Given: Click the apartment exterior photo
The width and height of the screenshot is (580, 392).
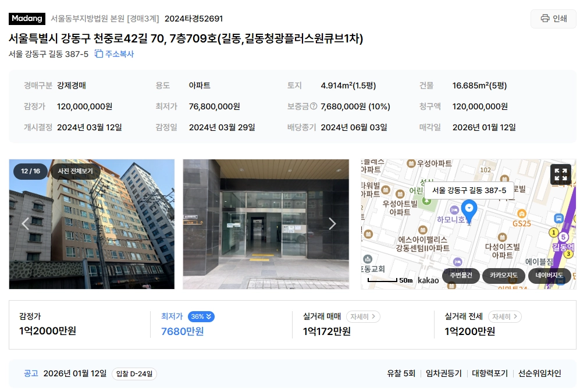Looking at the screenshot, I should click(x=92, y=224).
